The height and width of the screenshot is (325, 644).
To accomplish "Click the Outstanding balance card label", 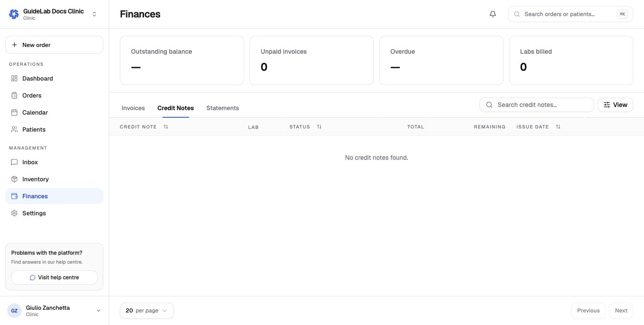I will [161, 51].
